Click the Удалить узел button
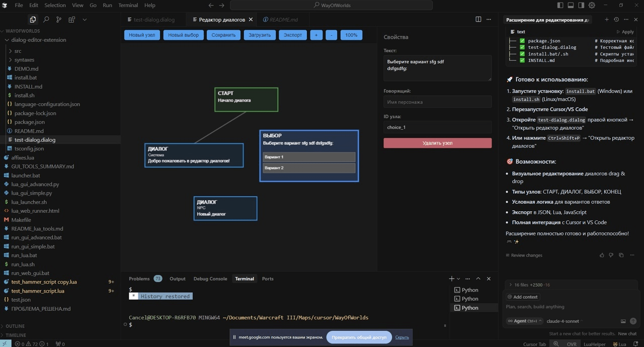This screenshot has width=644, height=347. click(x=438, y=143)
